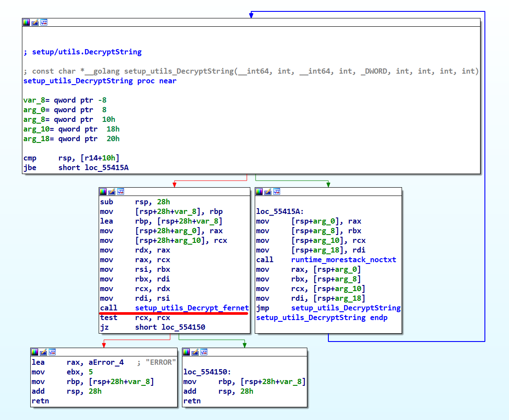509x420 pixels.
Task: Click the group nodes icon on the top node
Action: pyautogui.click(x=44, y=22)
